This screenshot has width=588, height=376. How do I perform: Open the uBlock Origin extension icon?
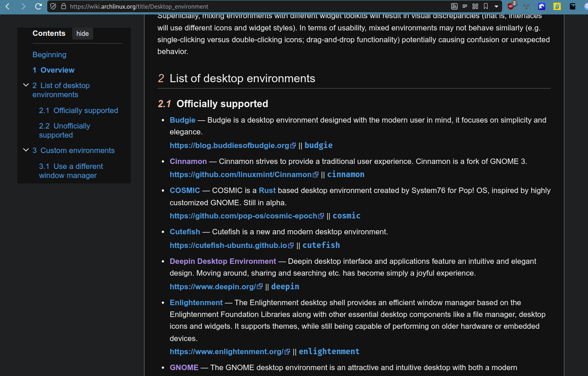click(x=512, y=6)
